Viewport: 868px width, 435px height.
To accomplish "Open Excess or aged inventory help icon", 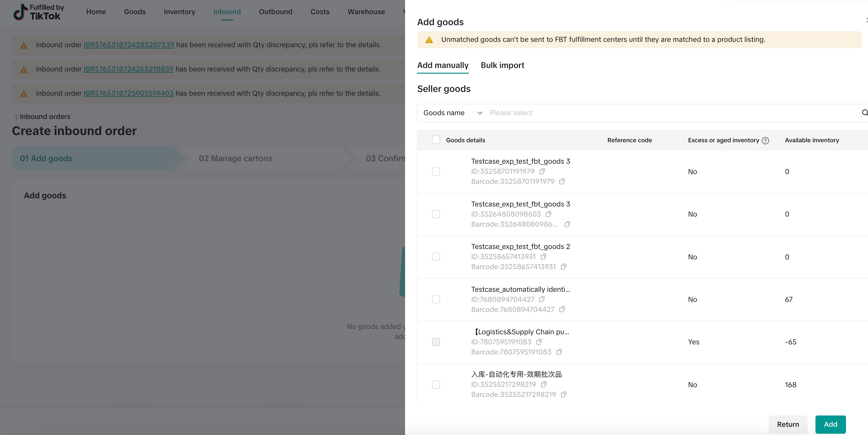I will click(x=765, y=140).
